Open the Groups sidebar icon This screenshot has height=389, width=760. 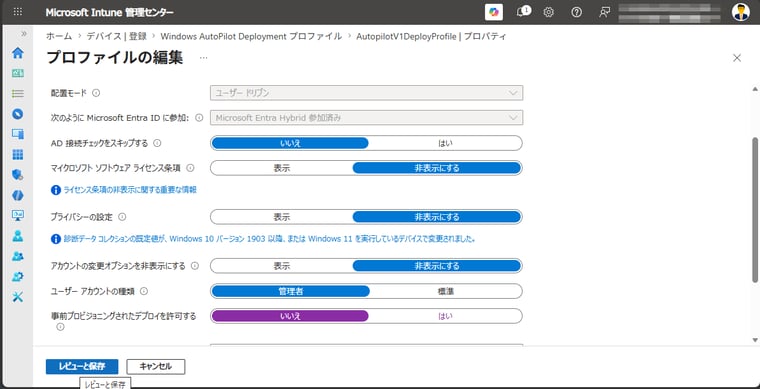point(18,256)
